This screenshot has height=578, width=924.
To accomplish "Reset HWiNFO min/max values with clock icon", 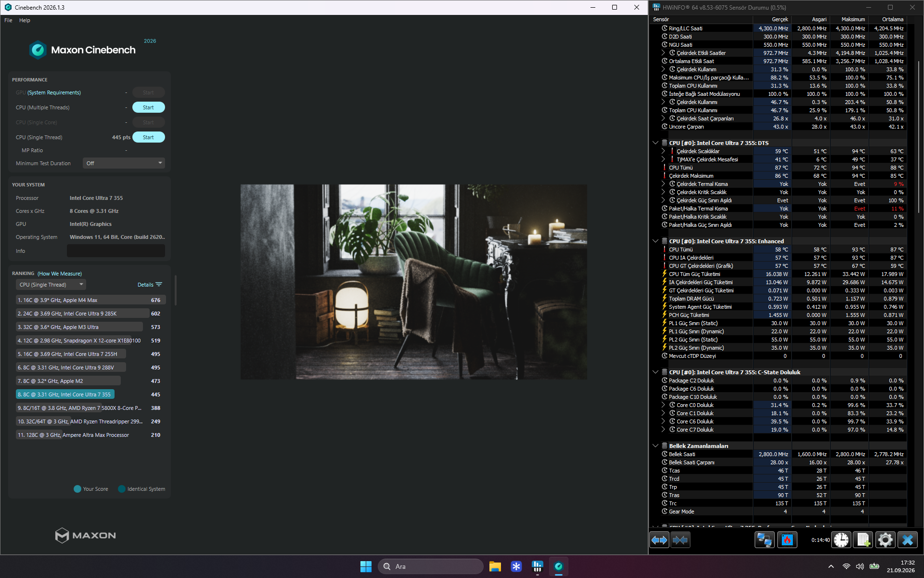I will 841,540.
